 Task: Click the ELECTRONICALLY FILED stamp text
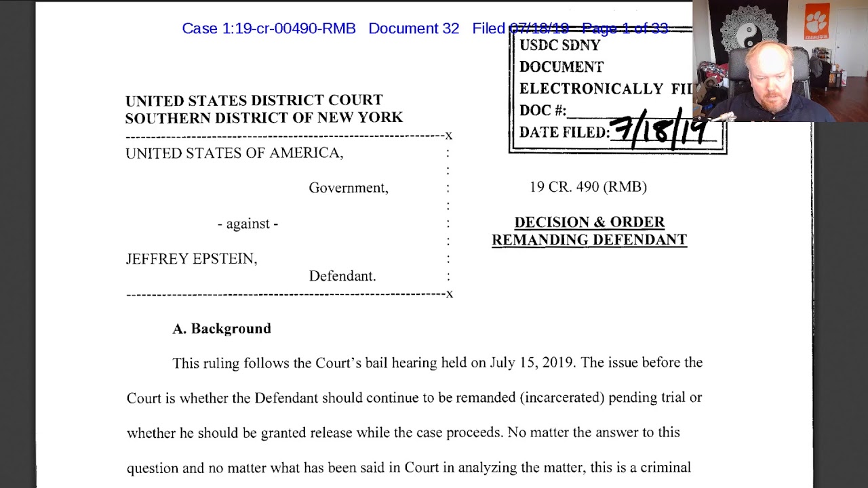tap(606, 89)
